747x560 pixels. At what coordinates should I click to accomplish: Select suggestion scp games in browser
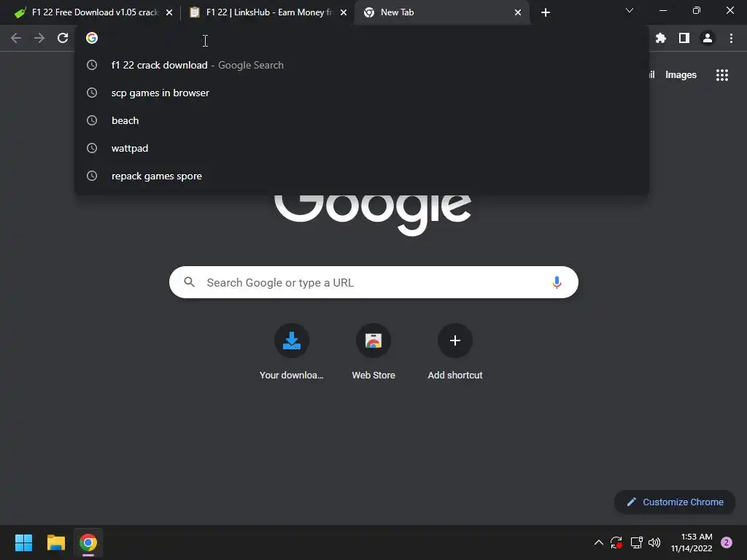point(362,93)
